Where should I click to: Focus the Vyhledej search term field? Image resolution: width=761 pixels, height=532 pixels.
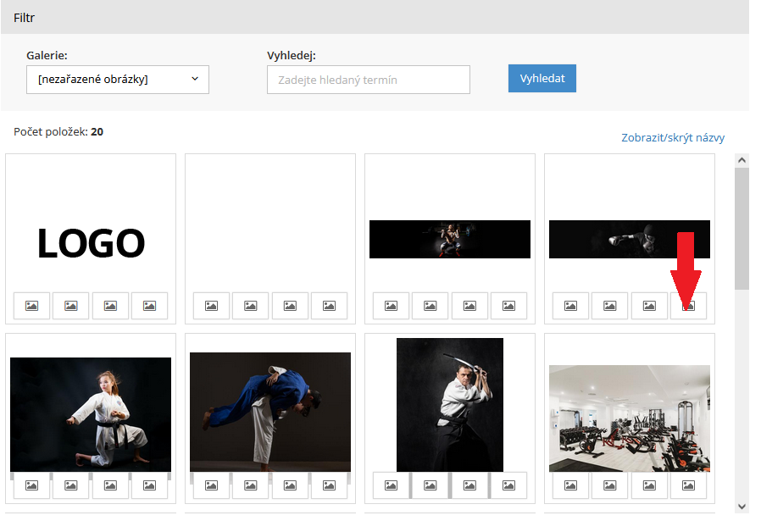369,80
